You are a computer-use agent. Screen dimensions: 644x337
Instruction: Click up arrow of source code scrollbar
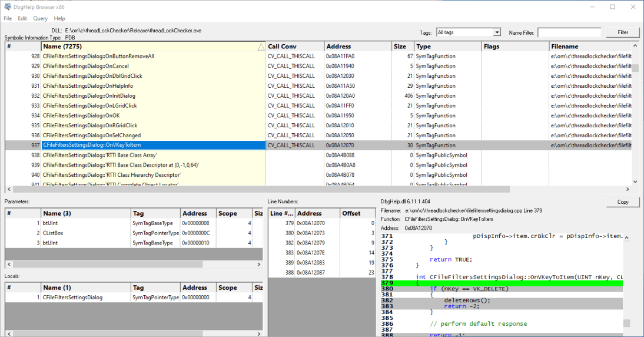(627, 237)
